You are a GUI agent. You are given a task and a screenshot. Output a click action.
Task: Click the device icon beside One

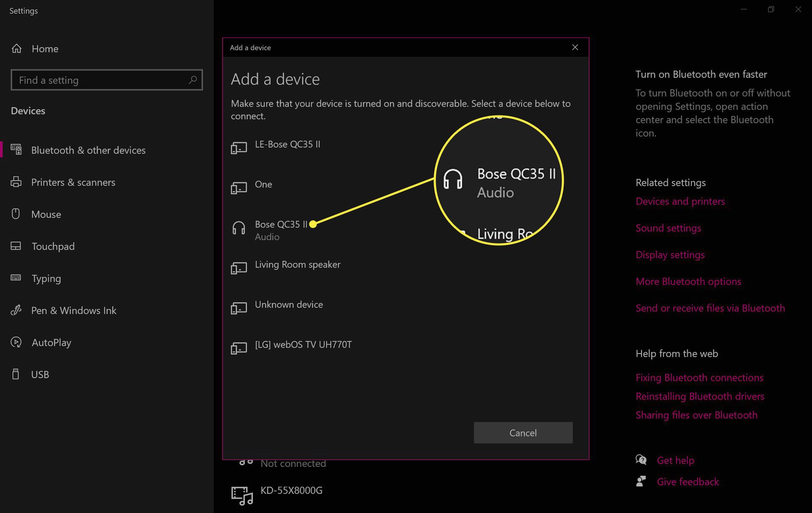click(239, 188)
